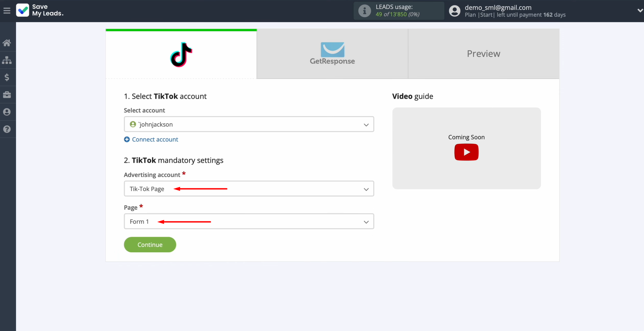Click the Connect account link
Screen dimensions: 644x331
tap(155, 139)
